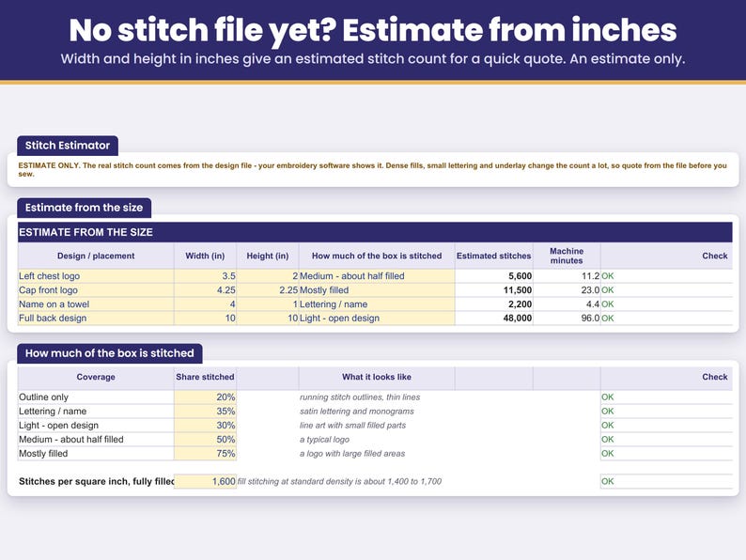Click width value 4.25 for Cap front logo

tap(205, 290)
